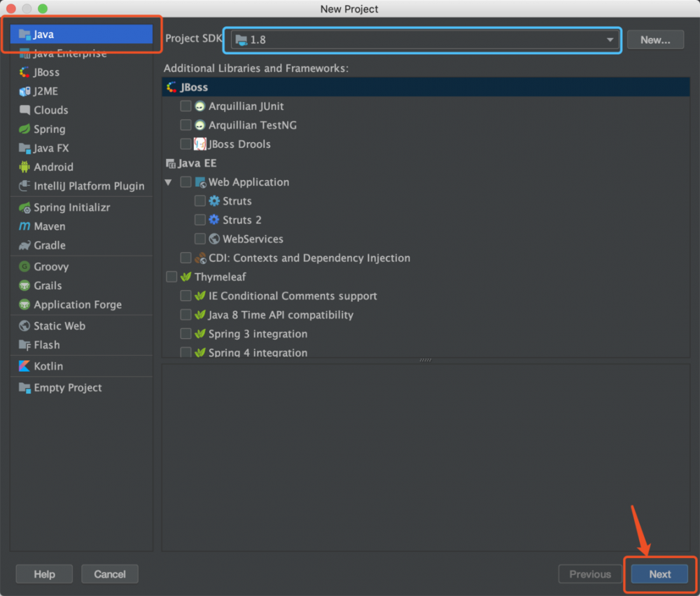This screenshot has height=596, width=700.
Task: Enable the Arquillian JUnit checkbox
Action: [x=185, y=106]
